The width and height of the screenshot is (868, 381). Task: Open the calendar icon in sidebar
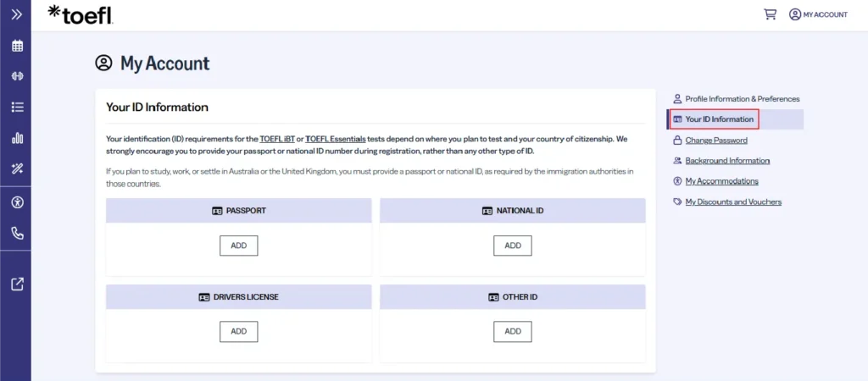click(x=17, y=46)
